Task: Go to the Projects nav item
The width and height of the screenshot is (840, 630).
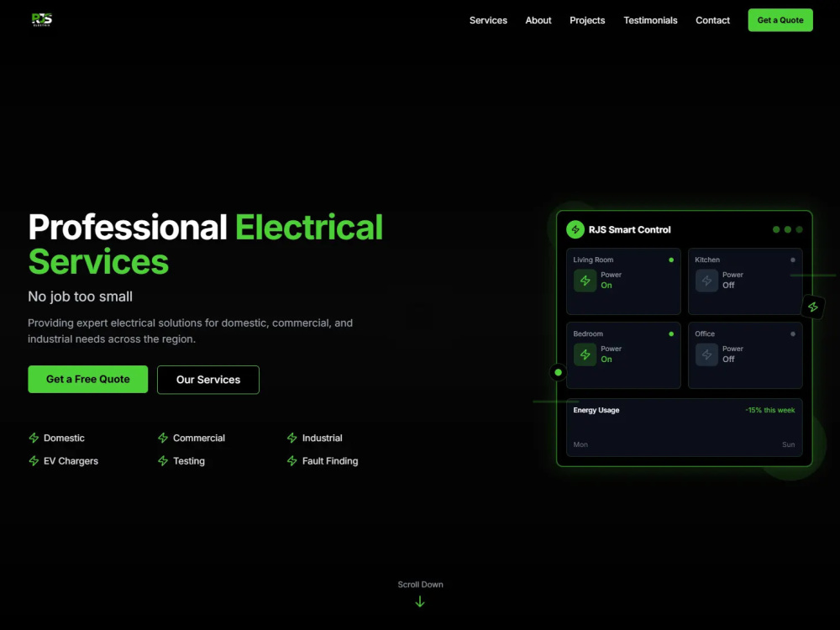Action: 587,20
